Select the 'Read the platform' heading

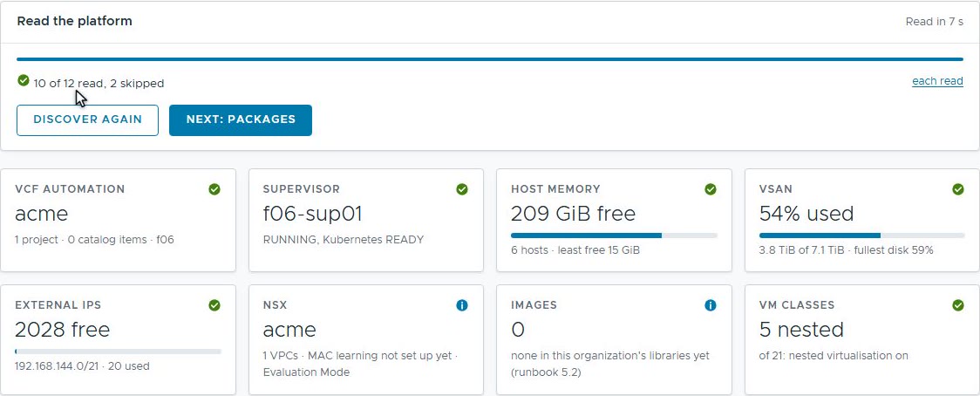74,21
